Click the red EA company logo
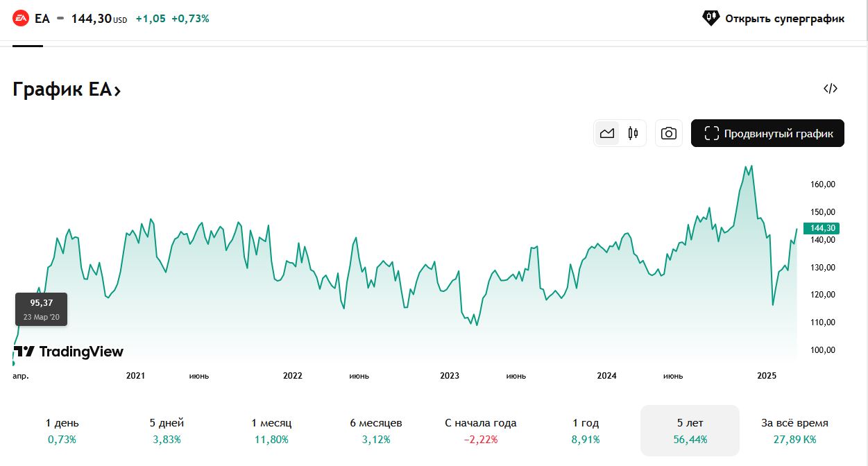 click(21, 19)
